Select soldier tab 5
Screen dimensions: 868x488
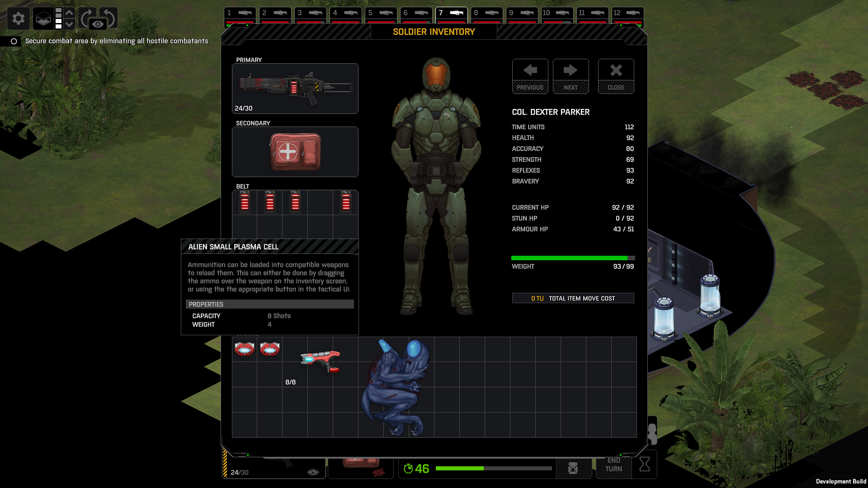(381, 15)
